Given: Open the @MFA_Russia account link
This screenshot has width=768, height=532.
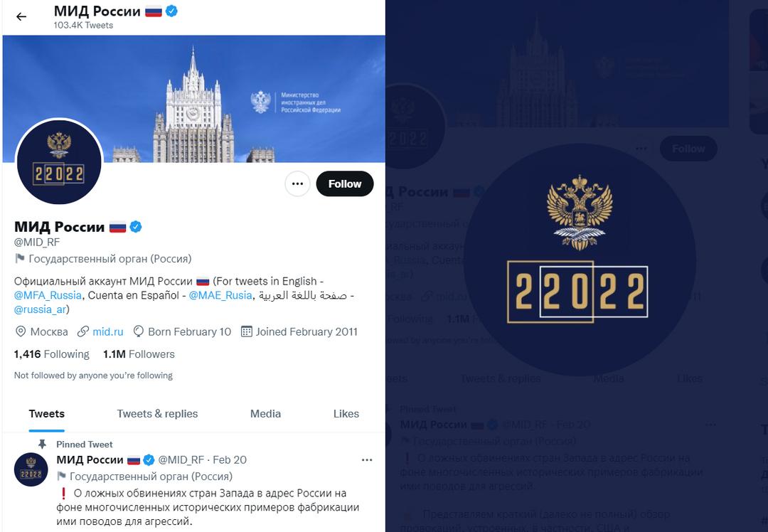Looking at the screenshot, I should click(48, 295).
